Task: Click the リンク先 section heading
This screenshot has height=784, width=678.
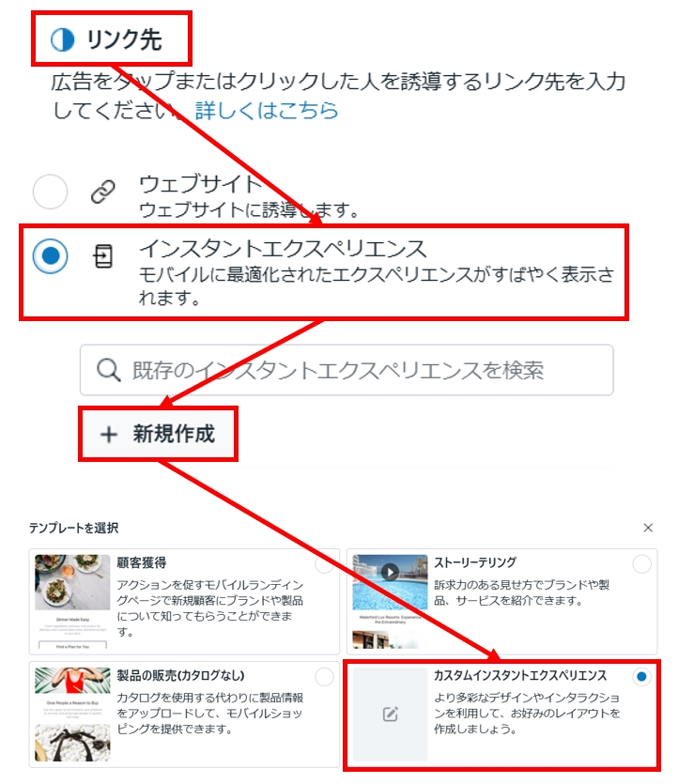Action: tap(124, 39)
